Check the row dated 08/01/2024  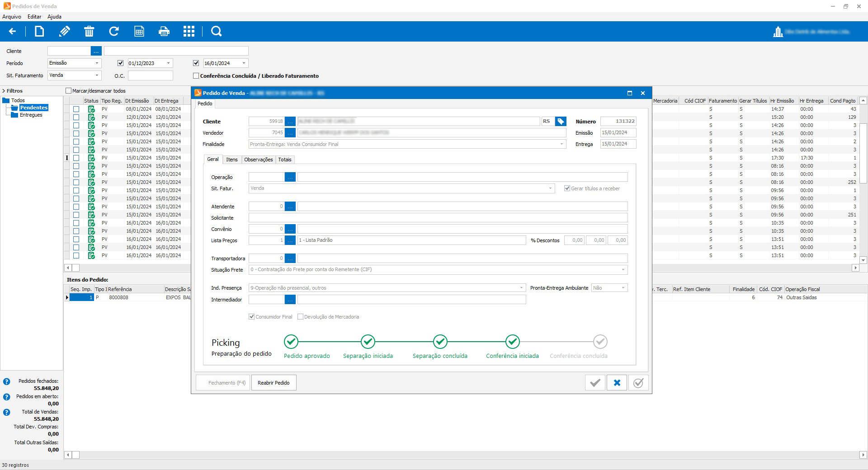[x=76, y=109]
